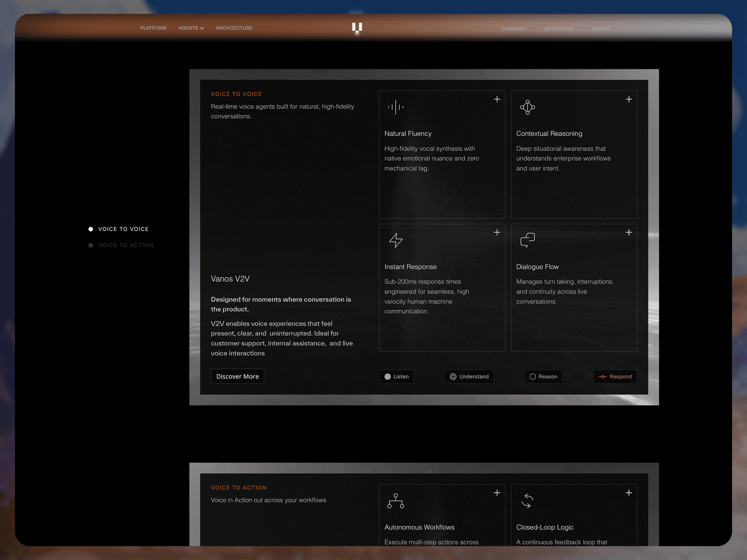
Task: Click the orange VOICE TO ACTION panel label
Action: 239,488
